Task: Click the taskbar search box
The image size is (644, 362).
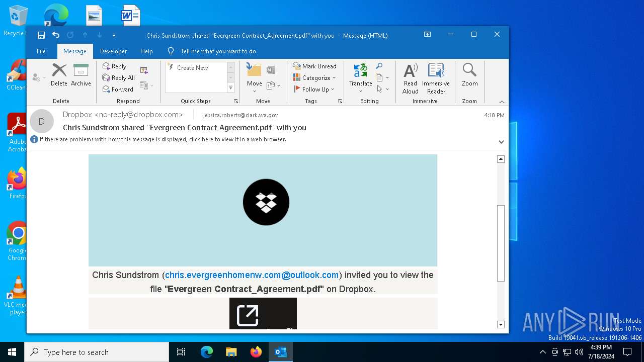Action: (x=97, y=352)
